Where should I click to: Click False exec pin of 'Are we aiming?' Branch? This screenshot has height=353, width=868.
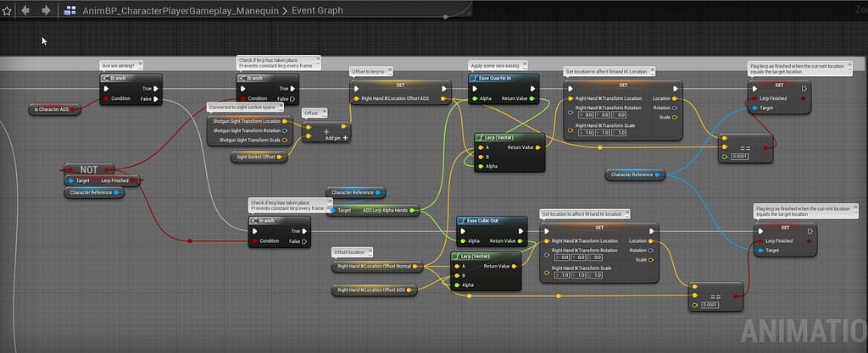(x=157, y=99)
